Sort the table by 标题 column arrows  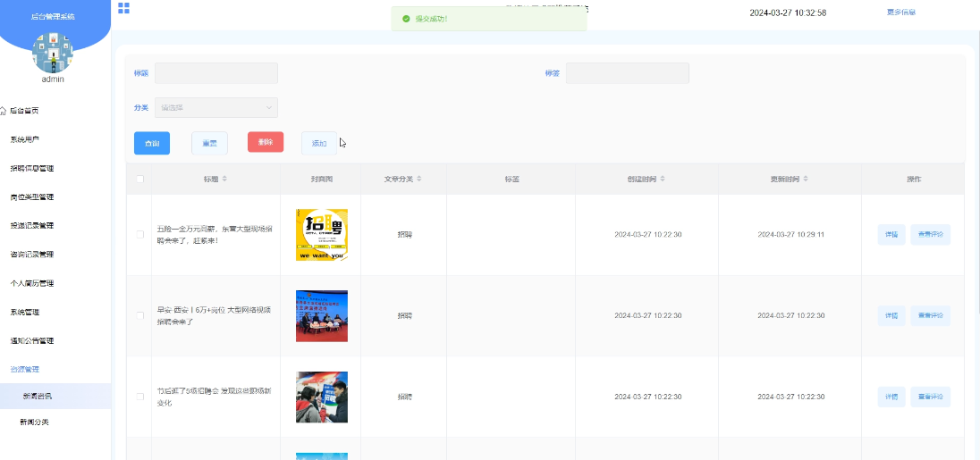pyautogui.click(x=225, y=180)
